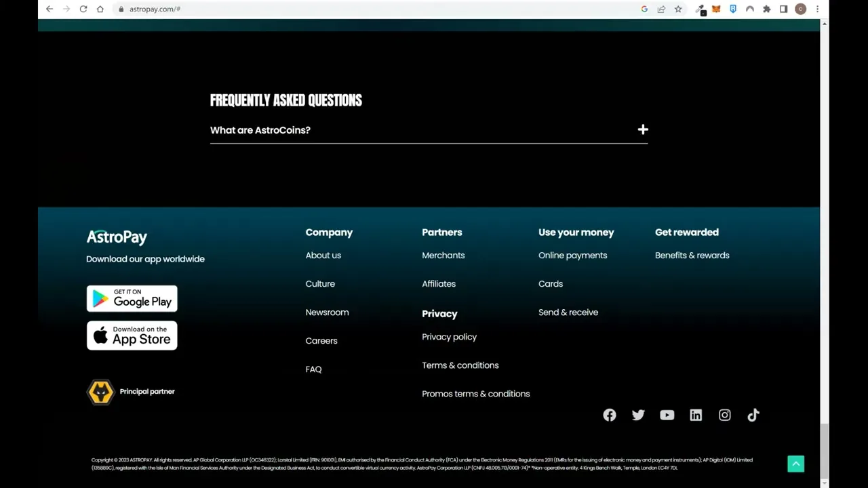868x488 pixels.
Task: Go to the Newsroom link
Action: click(x=327, y=312)
